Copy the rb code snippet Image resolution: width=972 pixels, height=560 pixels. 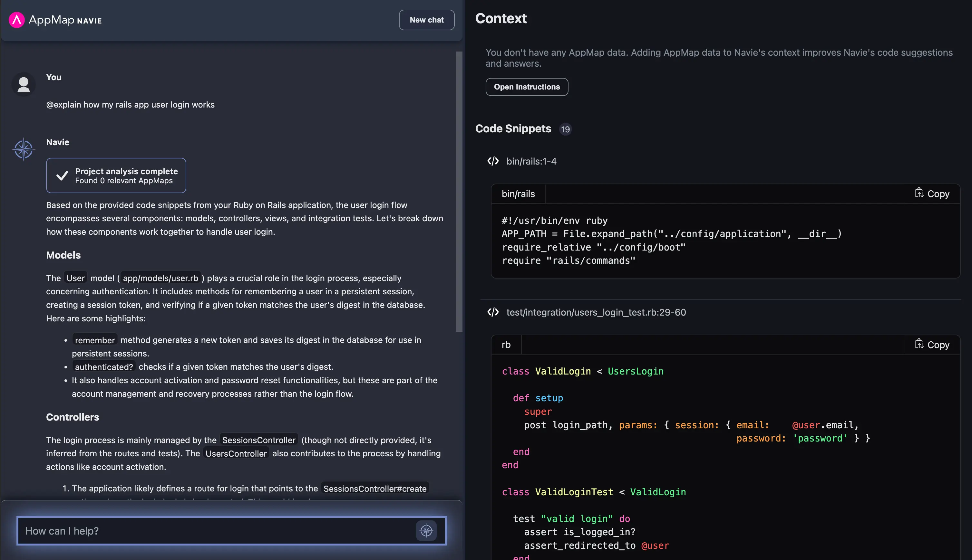(932, 344)
